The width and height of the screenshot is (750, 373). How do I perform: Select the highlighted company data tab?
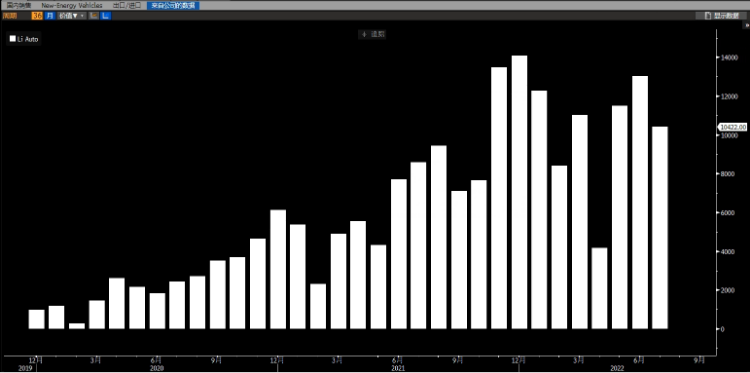coord(173,5)
